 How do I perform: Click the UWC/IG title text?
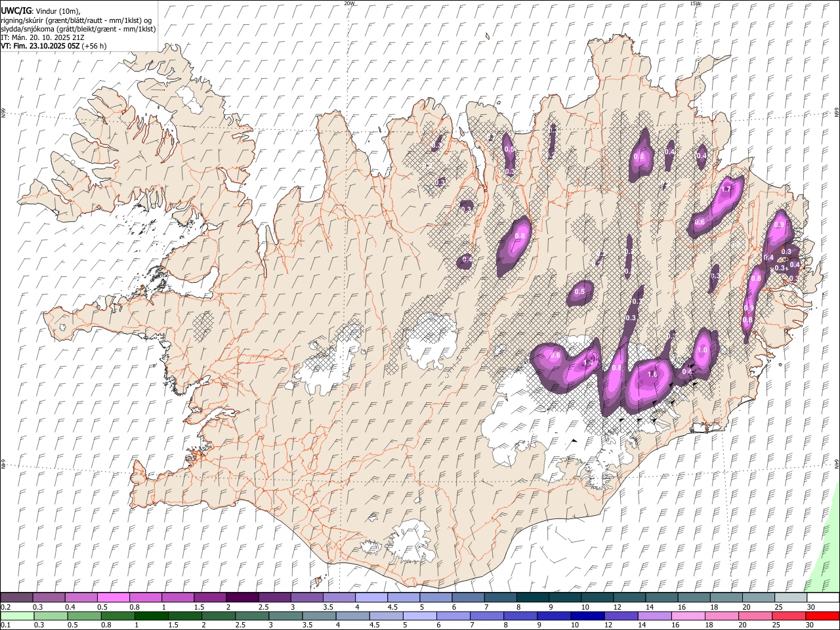click(x=16, y=11)
